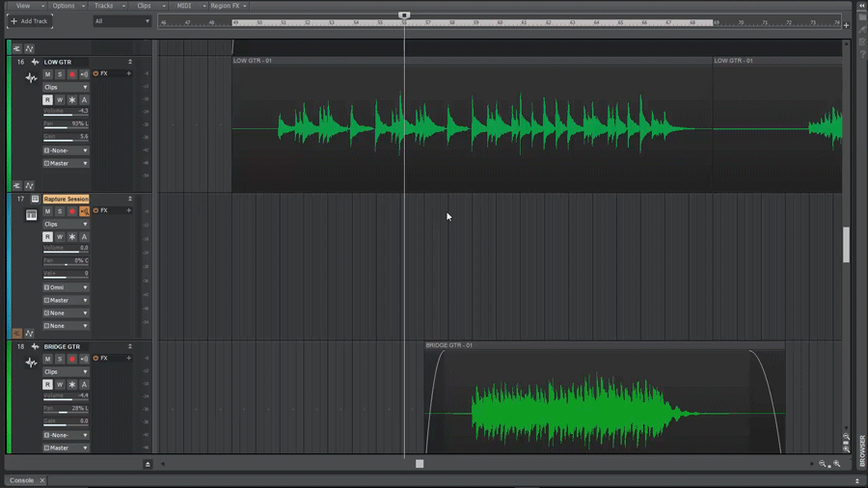Maximize the LOW GTR track height

click(130, 62)
